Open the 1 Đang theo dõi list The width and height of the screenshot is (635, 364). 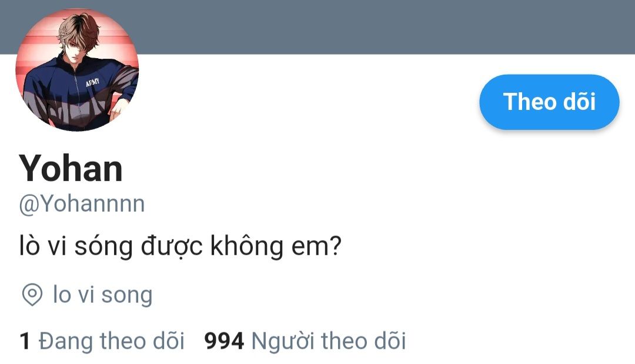pyautogui.click(x=102, y=340)
